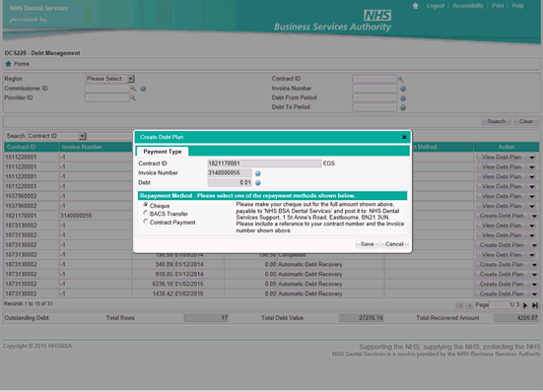Screen dimensions: 543x392
Task: Go to next page of records
Action: tap(525, 305)
